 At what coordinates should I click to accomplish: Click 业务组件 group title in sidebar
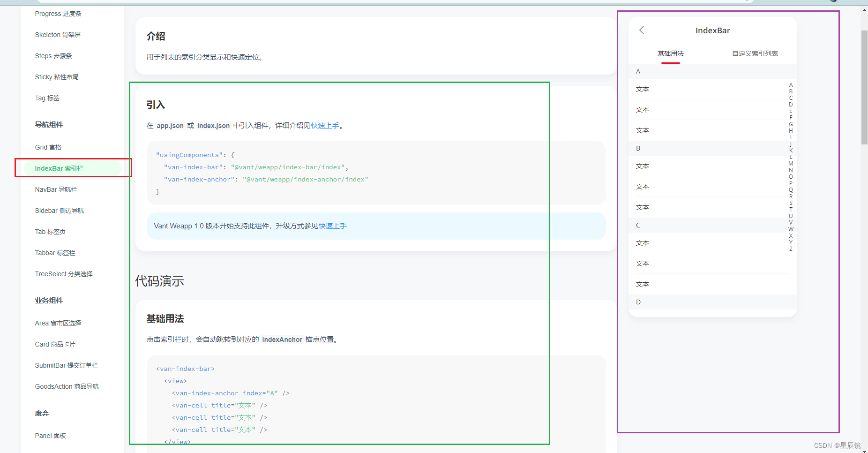[49, 300]
